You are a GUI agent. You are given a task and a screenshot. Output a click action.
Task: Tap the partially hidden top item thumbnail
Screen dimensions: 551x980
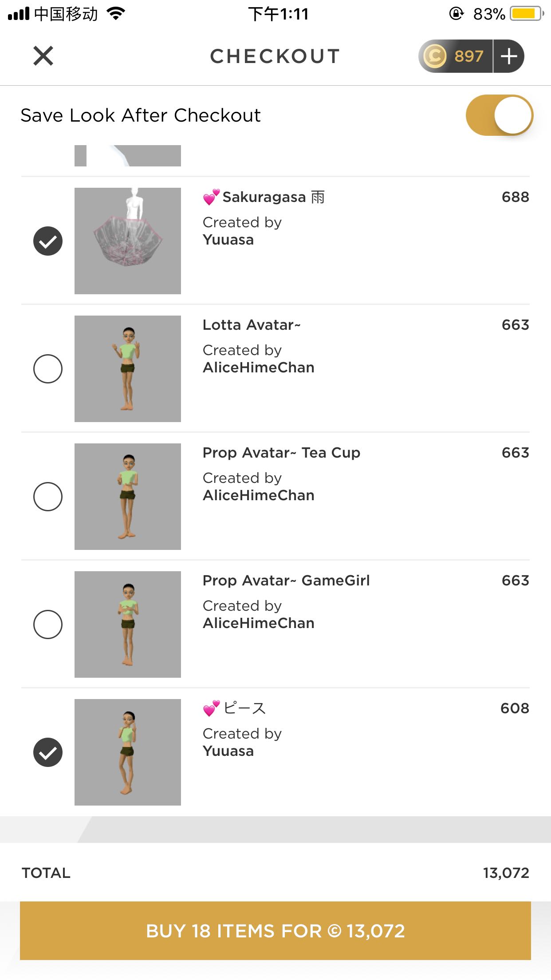pos(128,156)
